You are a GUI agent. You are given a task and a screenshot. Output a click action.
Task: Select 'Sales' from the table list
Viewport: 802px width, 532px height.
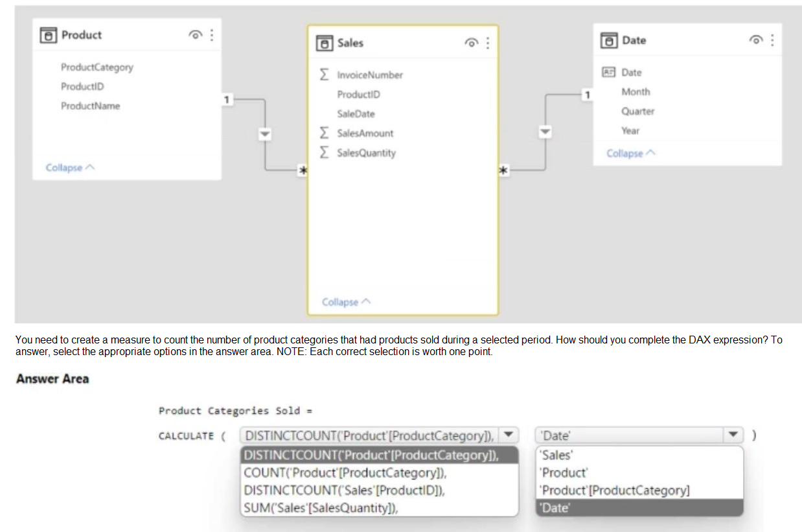pos(556,456)
